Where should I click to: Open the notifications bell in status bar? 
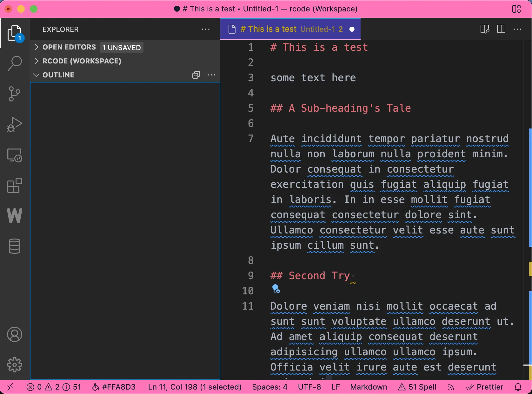pyautogui.click(x=518, y=387)
